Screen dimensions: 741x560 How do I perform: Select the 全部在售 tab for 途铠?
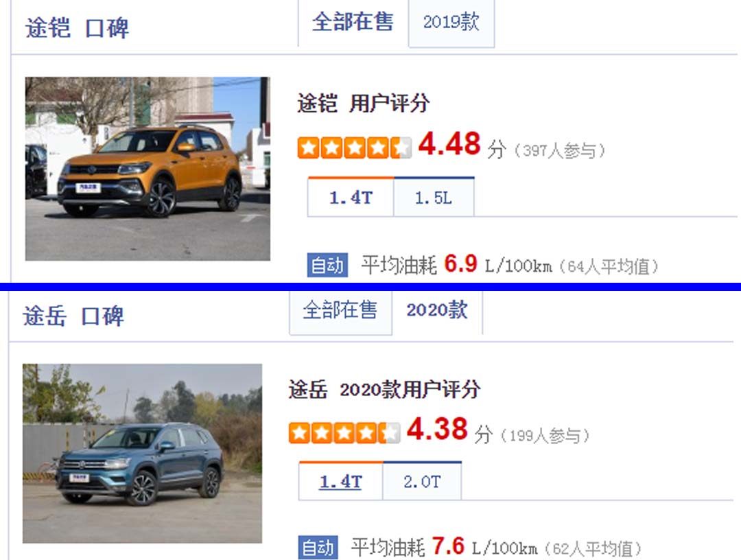pyautogui.click(x=353, y=22)
